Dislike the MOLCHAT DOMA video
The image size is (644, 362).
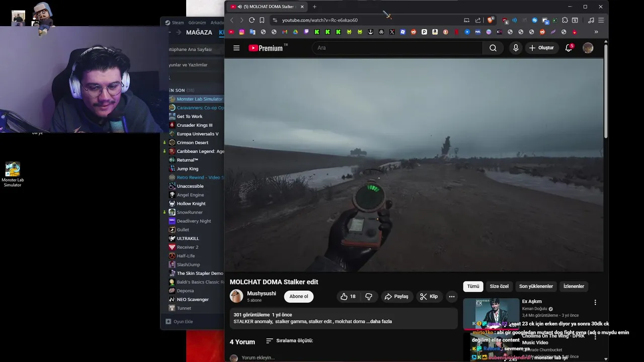[369, 297]
